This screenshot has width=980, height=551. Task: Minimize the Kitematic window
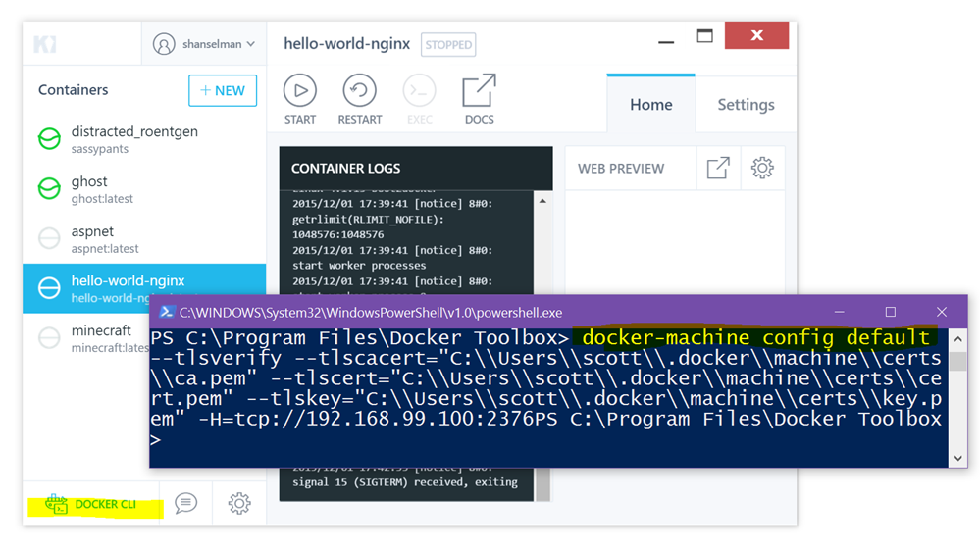pos(666,42)
